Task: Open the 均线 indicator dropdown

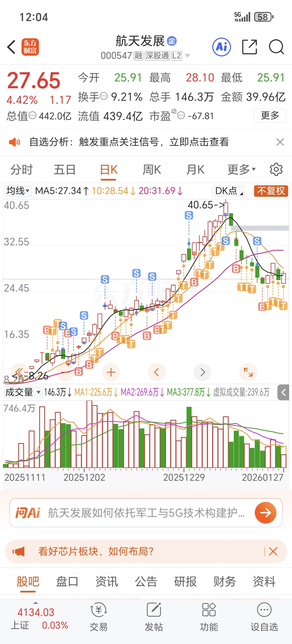Action: click(17, 191)
